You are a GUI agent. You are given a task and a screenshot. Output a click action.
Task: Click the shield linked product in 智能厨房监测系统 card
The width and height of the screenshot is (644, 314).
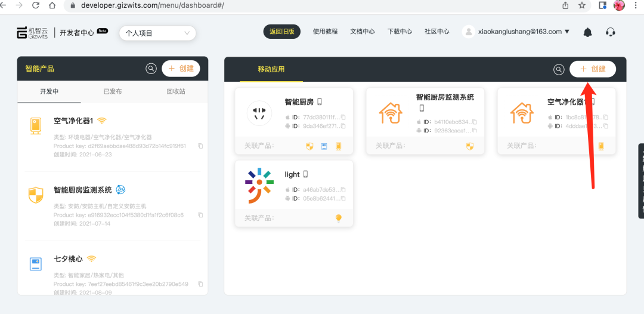tap(470, 146)
